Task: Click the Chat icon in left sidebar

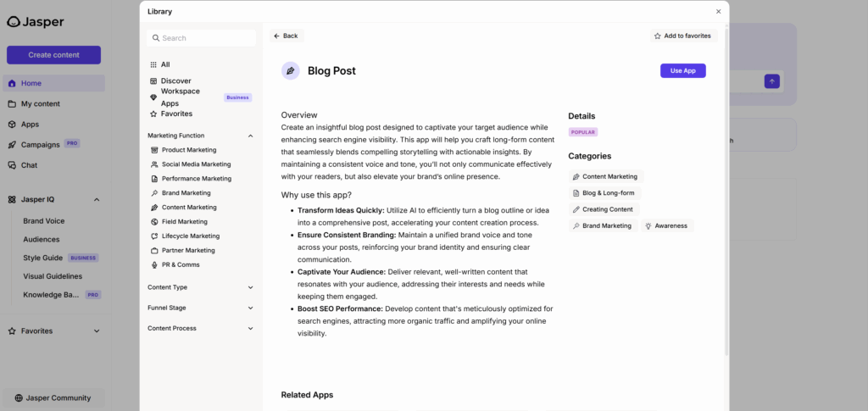Action: click(x=12, y=165)
